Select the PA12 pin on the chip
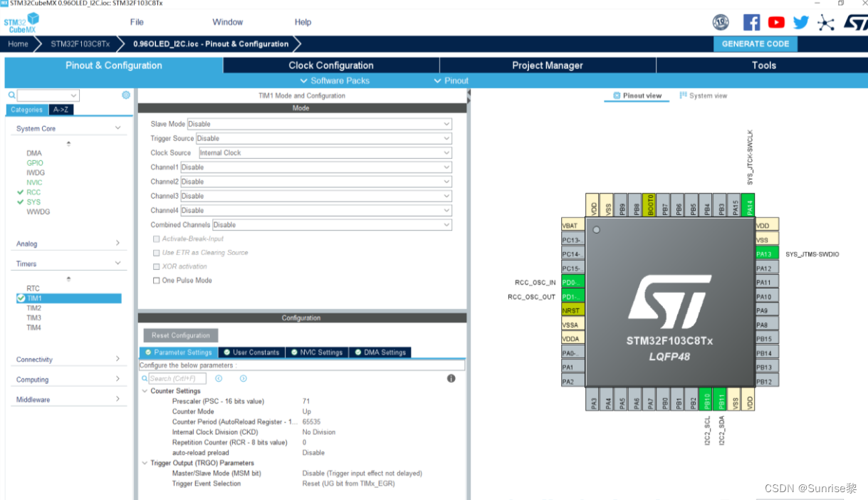868x500 pixels. (x=767, y=268)
